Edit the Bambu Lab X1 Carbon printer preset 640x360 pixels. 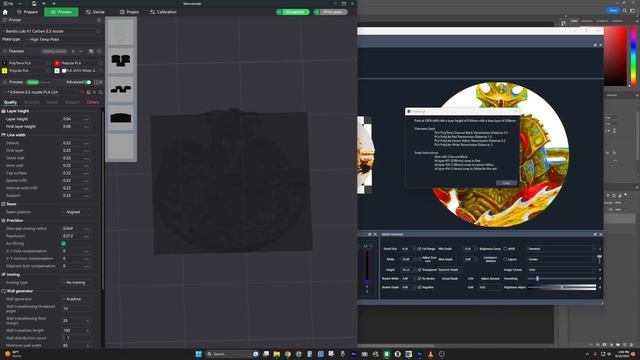tap(98, 31)
